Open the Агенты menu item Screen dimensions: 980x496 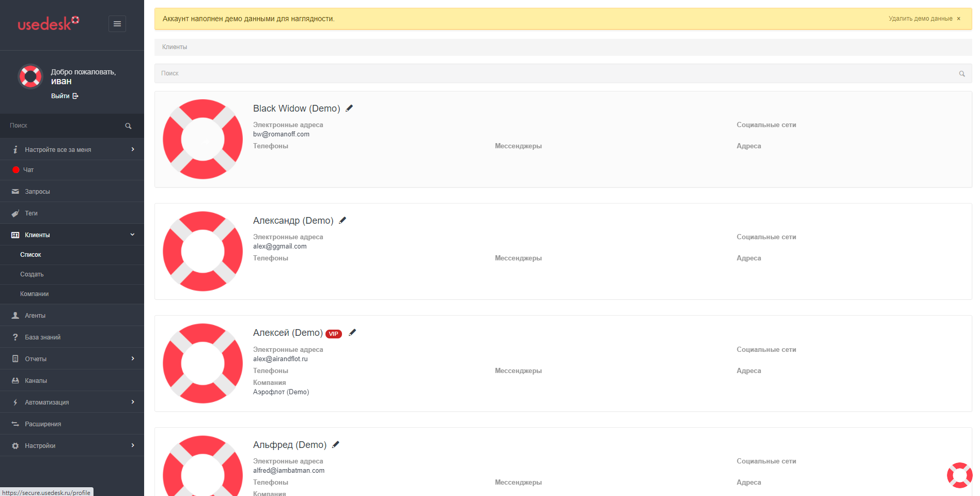point(72,316)
